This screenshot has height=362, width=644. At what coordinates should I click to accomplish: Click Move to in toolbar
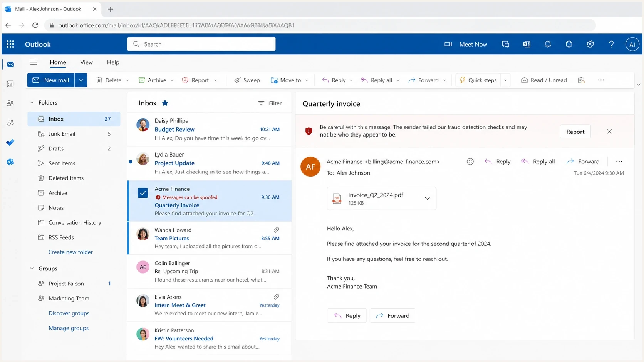286,80
